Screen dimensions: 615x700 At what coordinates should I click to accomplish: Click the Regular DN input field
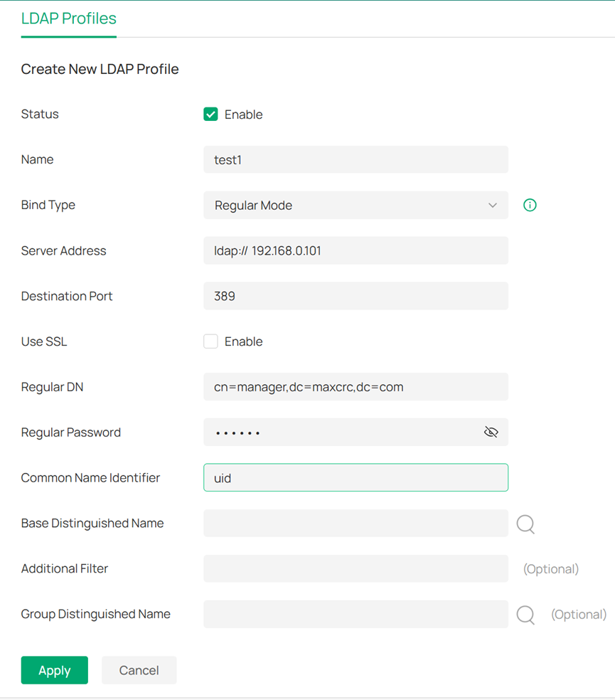click(x=355, y=386)
